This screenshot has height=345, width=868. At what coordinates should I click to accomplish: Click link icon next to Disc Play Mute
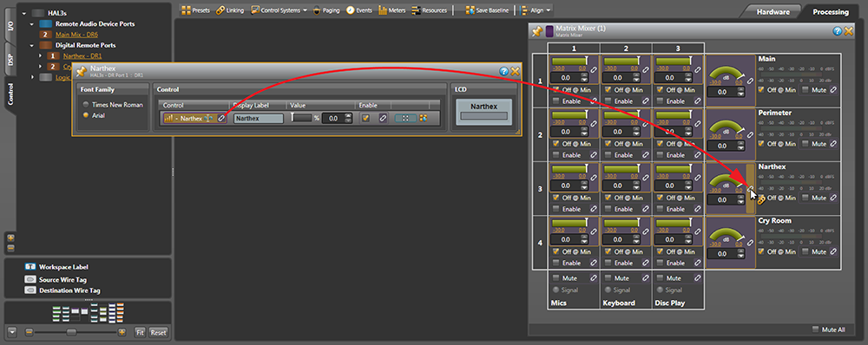point(699,278)
